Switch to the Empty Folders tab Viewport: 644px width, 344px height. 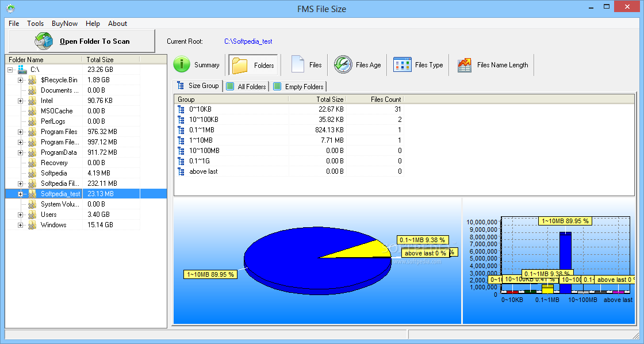298,86
